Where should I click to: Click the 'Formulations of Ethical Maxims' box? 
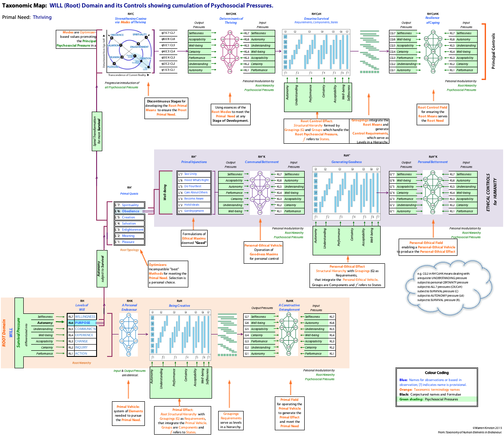(x=194, y=238)
